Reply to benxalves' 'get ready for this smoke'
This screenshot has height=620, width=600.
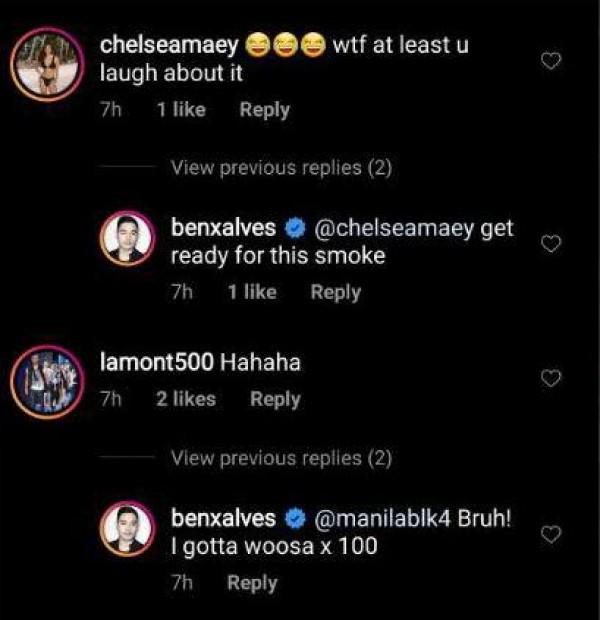click(x=335, y=292)
